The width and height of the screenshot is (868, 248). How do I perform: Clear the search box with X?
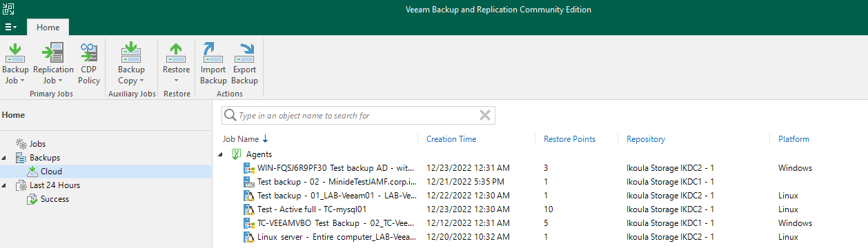[485, 116]
